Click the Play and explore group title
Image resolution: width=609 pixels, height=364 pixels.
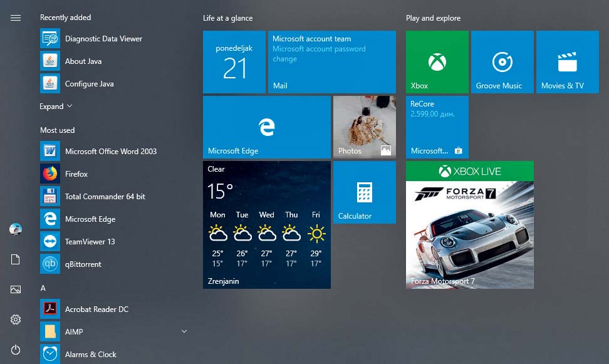pos(433,18)
